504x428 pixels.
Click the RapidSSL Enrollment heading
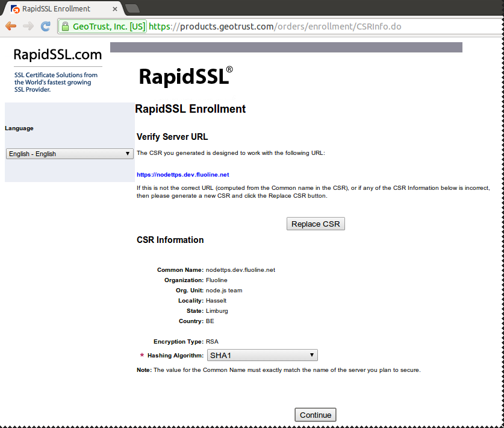point(190,109)
